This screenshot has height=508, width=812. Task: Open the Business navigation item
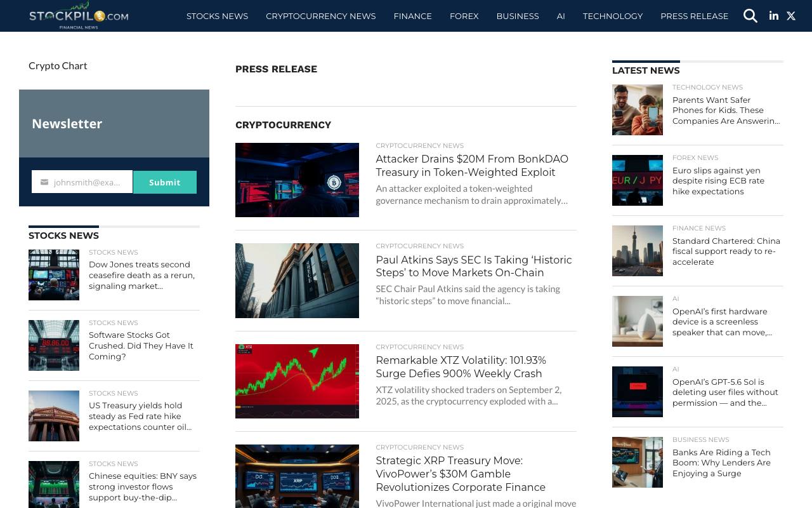click(518, 16)
